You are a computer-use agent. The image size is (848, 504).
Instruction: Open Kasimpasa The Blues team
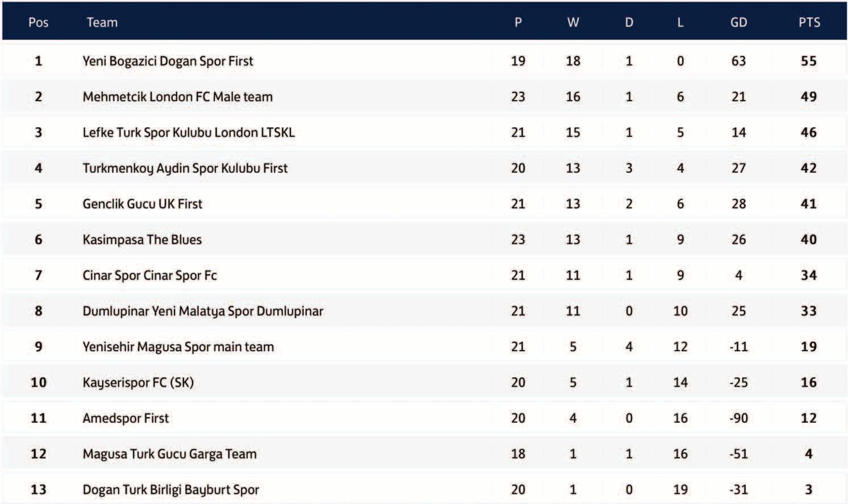pyautogui.click(x=142, y=240)
